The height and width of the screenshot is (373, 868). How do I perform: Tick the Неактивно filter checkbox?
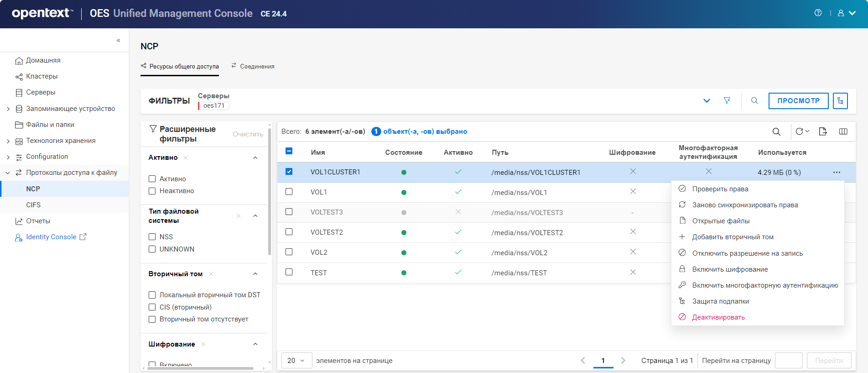pos(152,191)
